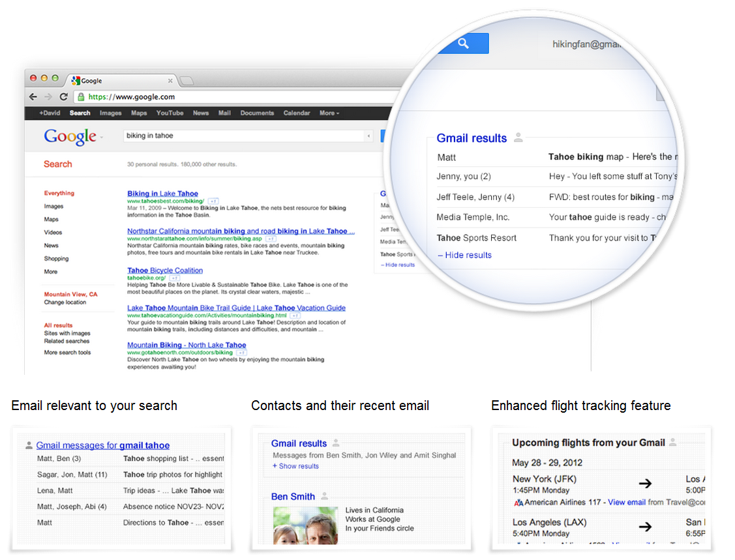The height and width of the screenshot is (560, 735).
Task: Click the profile icon beside Gmail results heading
Action: pyautogui.click(x=518, y=137)
